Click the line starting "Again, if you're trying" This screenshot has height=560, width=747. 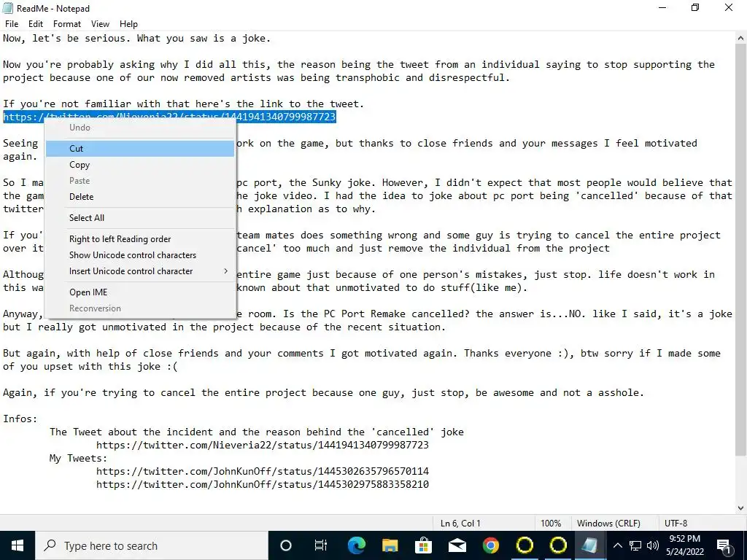[323, 393]
